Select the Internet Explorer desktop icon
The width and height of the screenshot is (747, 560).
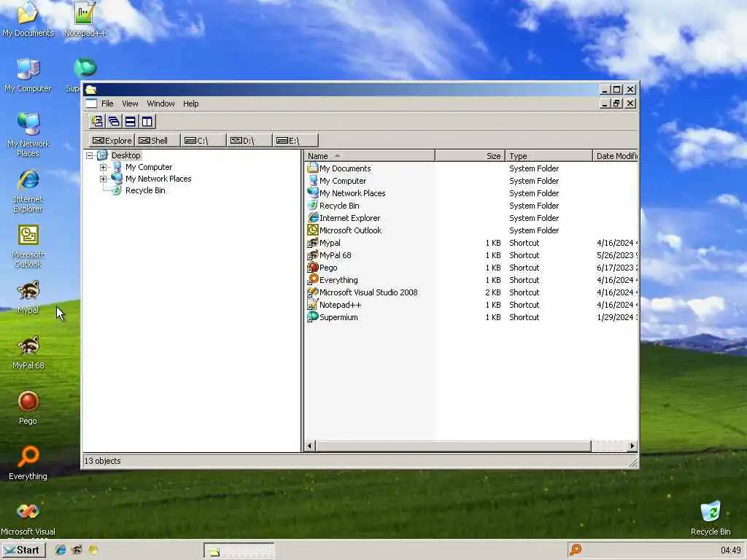click(x=28, y=191)
